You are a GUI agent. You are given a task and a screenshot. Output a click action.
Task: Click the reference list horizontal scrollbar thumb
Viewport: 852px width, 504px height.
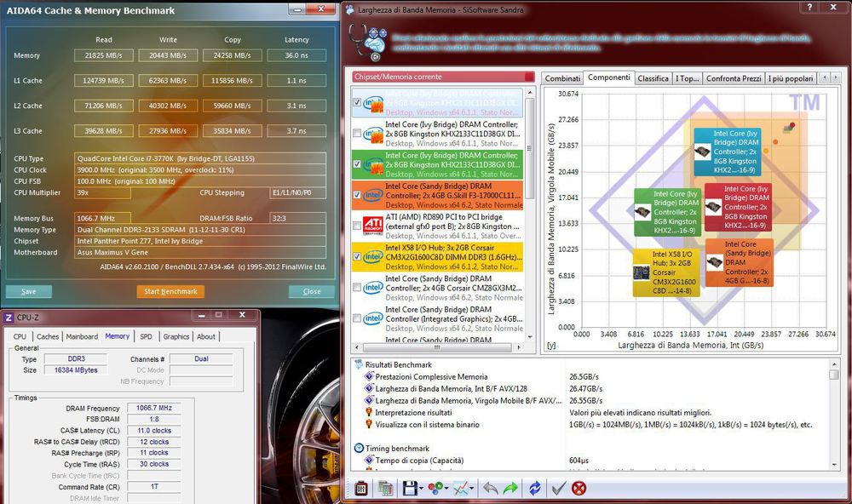437,347
